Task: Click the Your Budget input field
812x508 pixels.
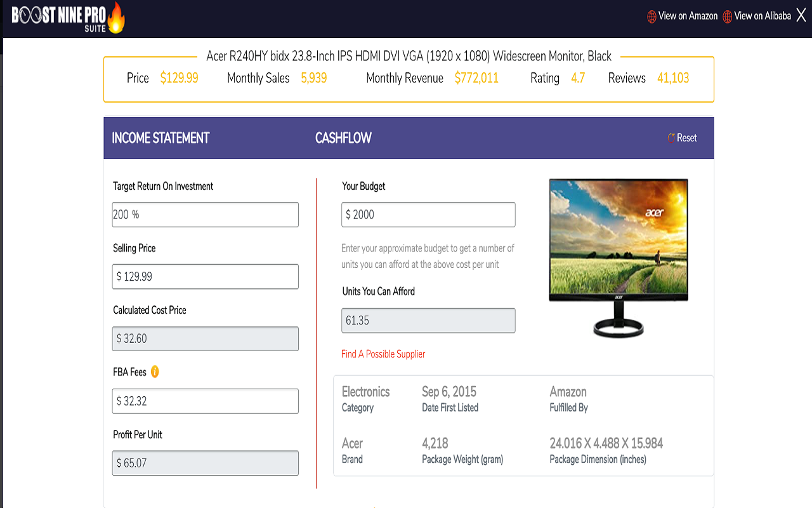Action: click(x=428, y=215)
